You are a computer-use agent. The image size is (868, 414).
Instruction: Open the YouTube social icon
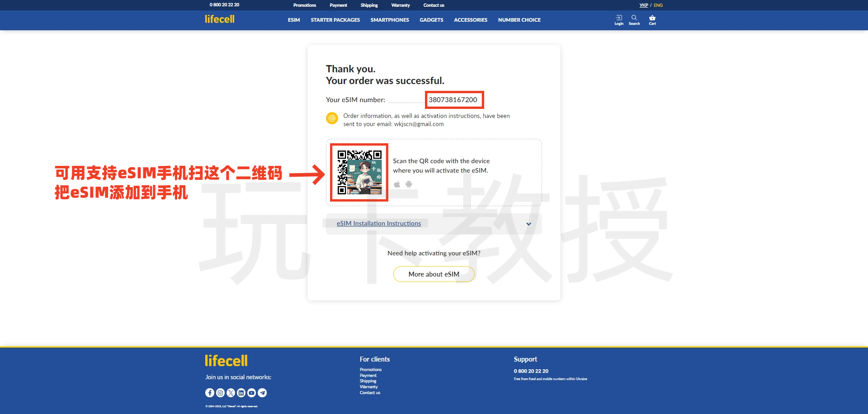(251, 393)
